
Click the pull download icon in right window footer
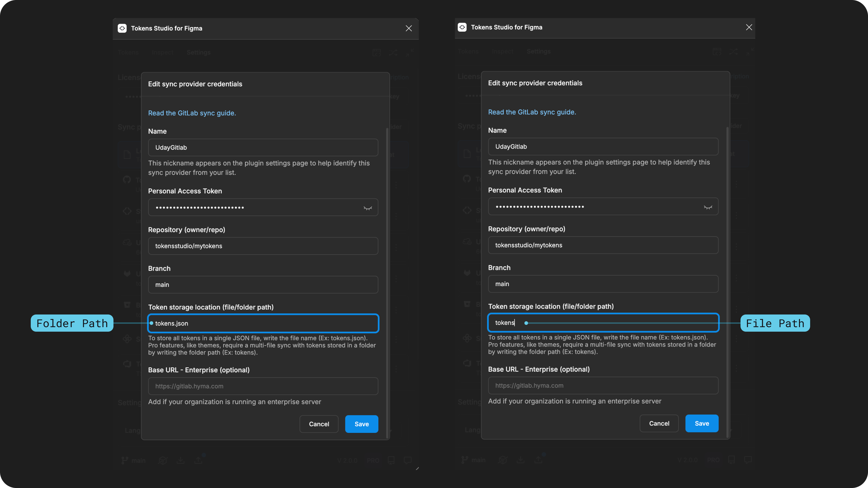521,460
